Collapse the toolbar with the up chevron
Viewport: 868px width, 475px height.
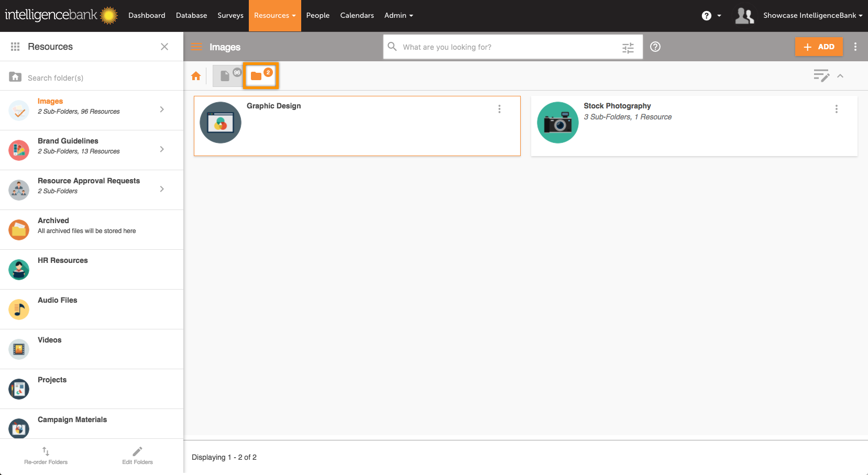click(x=840, y=76)
